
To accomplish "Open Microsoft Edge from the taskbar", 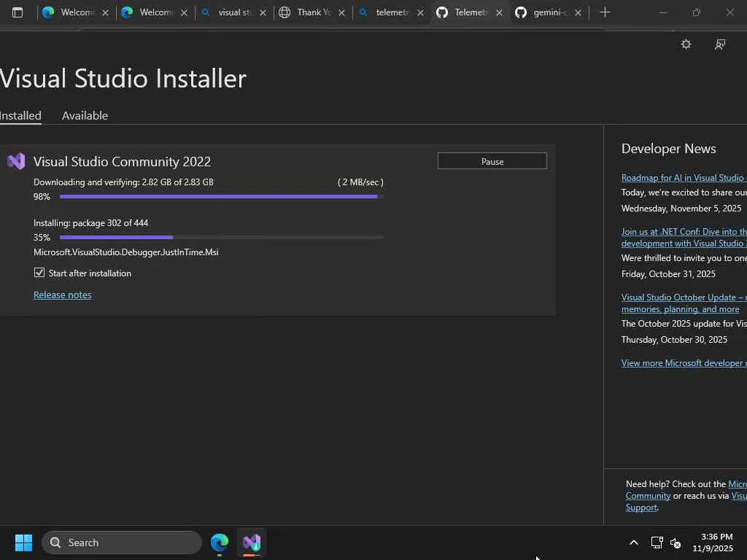I will click(x=220, y=542).
